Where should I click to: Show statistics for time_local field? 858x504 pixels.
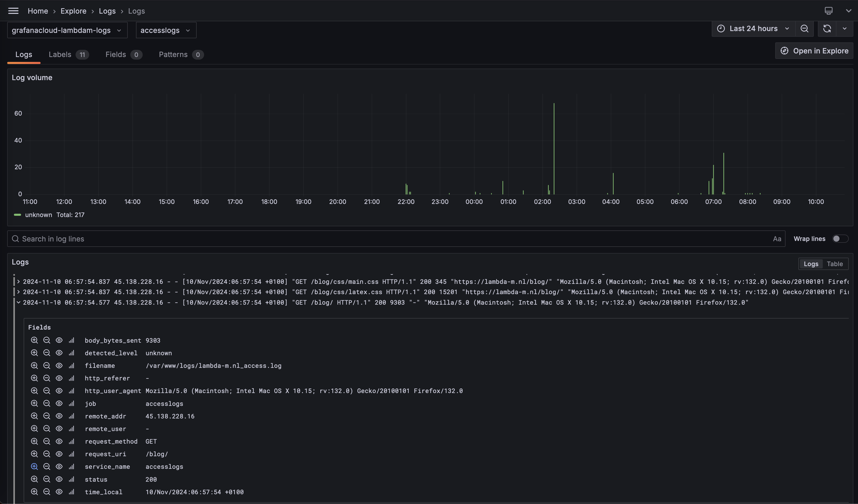tap(71, 492)
